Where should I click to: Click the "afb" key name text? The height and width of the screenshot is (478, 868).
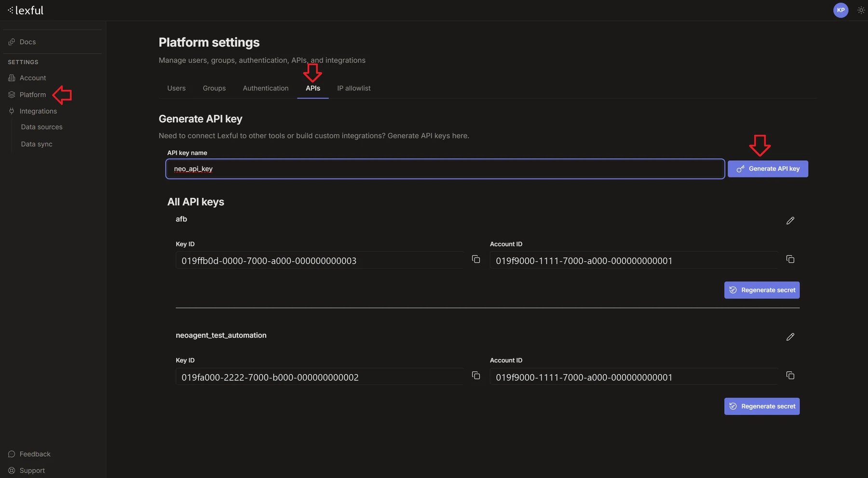coord(181,219)
